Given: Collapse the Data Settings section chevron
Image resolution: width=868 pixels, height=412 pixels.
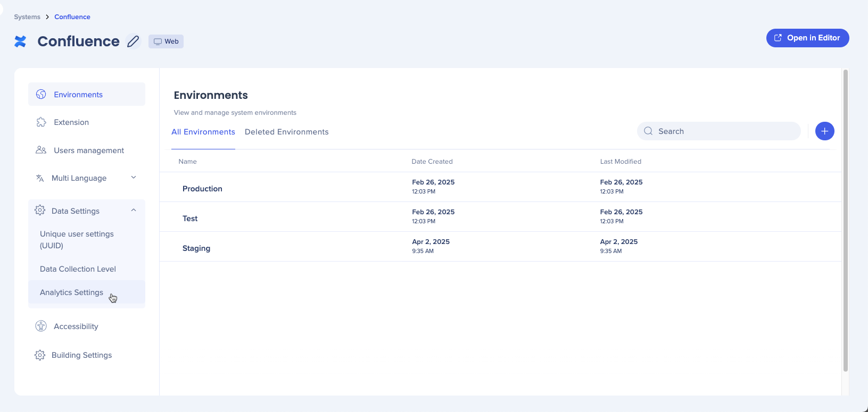Looking at the screenshot, I should tap(134, 211).
